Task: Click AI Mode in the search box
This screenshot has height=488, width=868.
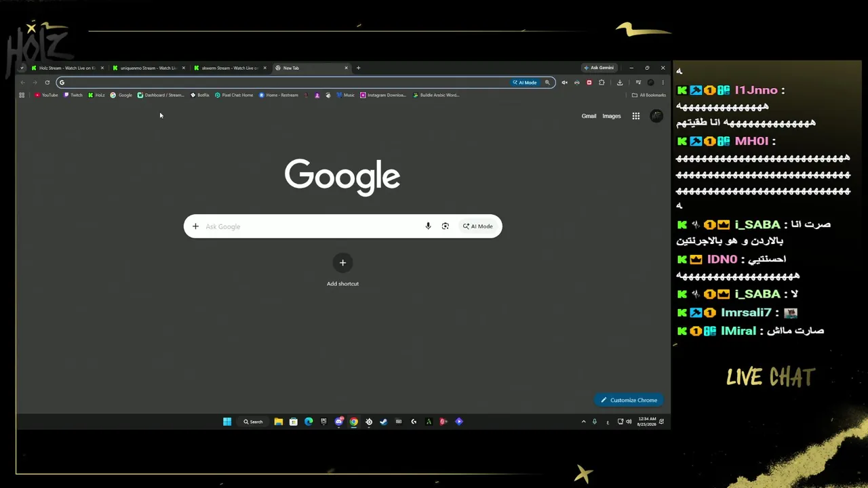Action: [x=478, y=226]
